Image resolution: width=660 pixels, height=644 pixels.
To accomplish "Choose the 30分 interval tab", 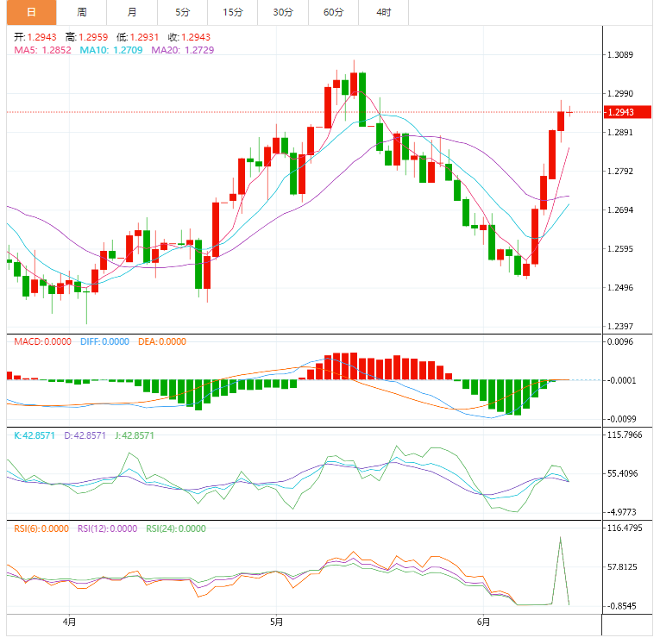I will click(x=282, y=12).
